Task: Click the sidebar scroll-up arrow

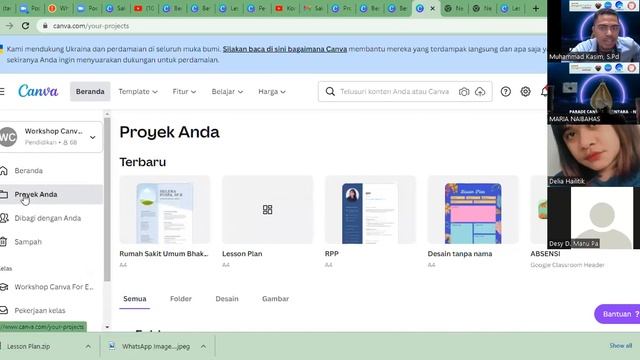Action: click(107, 114)
